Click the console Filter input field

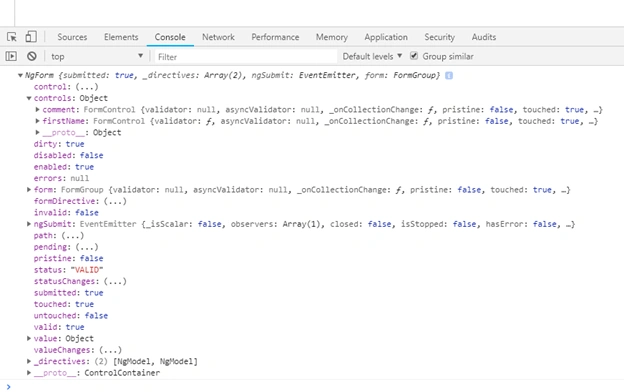coord(246,57)
